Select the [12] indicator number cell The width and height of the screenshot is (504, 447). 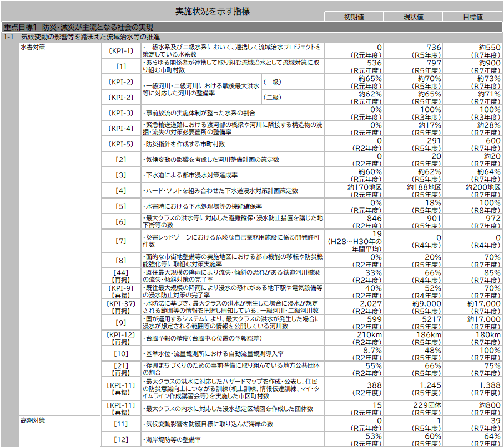point(121,439)
